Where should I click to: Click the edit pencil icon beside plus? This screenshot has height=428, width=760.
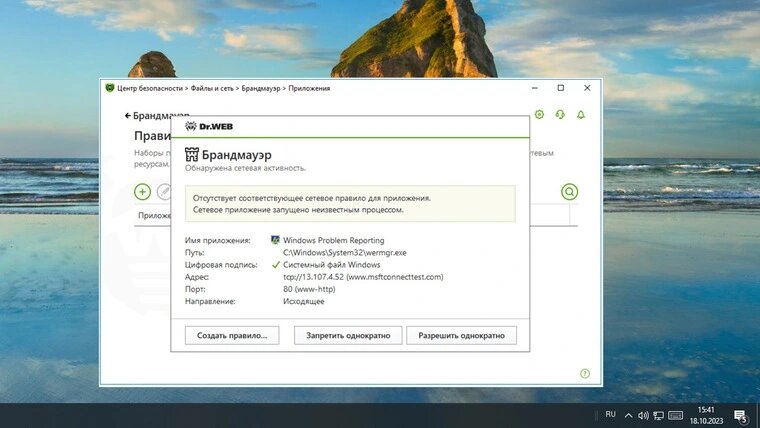coord(164,192)
